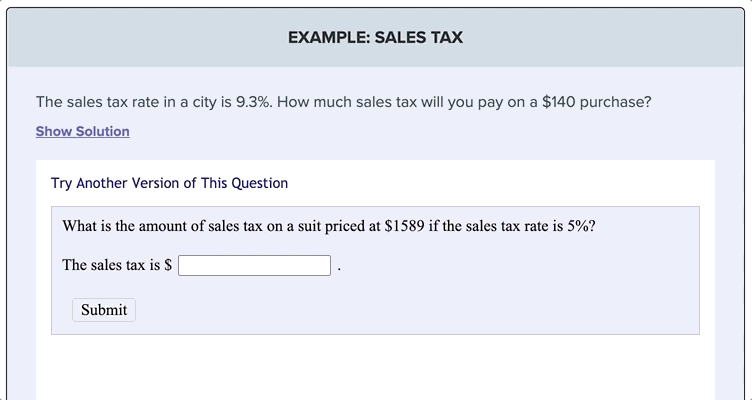
Task: Click the "EXAMPLE: SALES TAX" header title
Action: pyautogui.click(x=375, y=38)
